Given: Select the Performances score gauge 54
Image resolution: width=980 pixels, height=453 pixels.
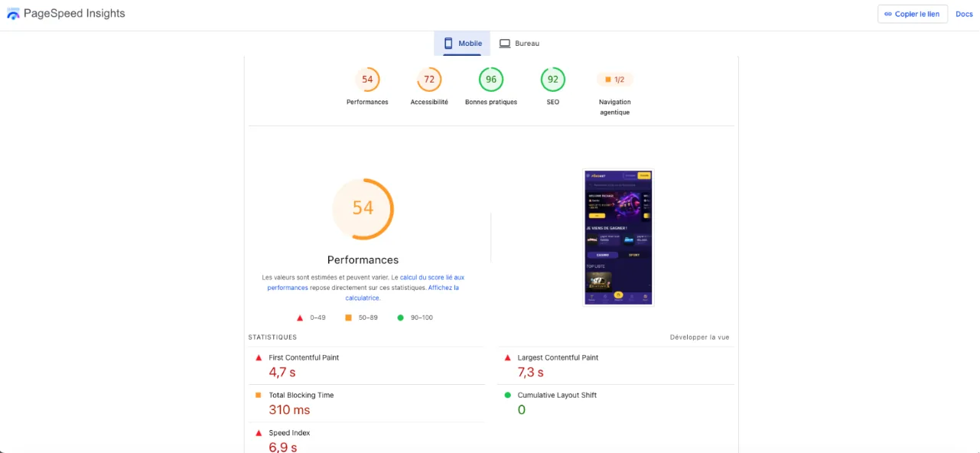Looking at the screenshot, I should 367,80.
